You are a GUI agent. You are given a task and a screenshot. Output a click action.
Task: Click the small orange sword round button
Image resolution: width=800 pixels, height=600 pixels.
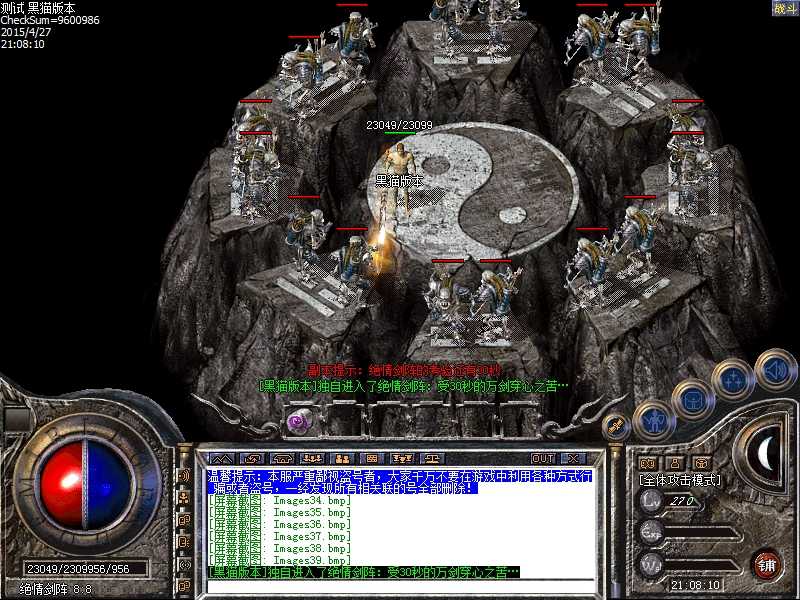[616, 427]
